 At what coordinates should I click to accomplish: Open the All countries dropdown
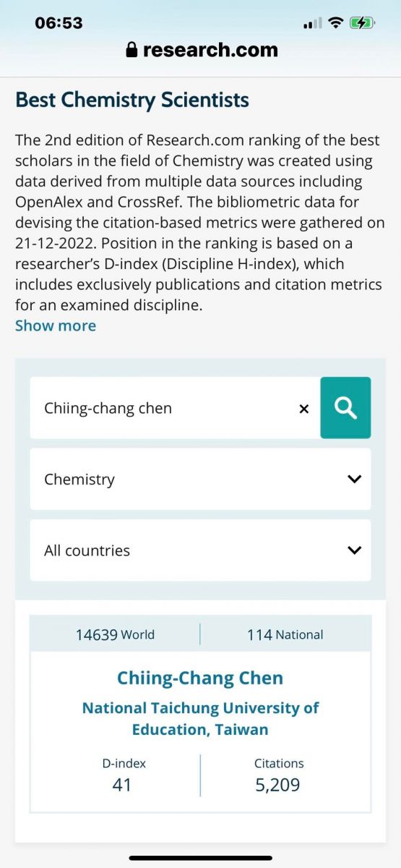[200, 550]
